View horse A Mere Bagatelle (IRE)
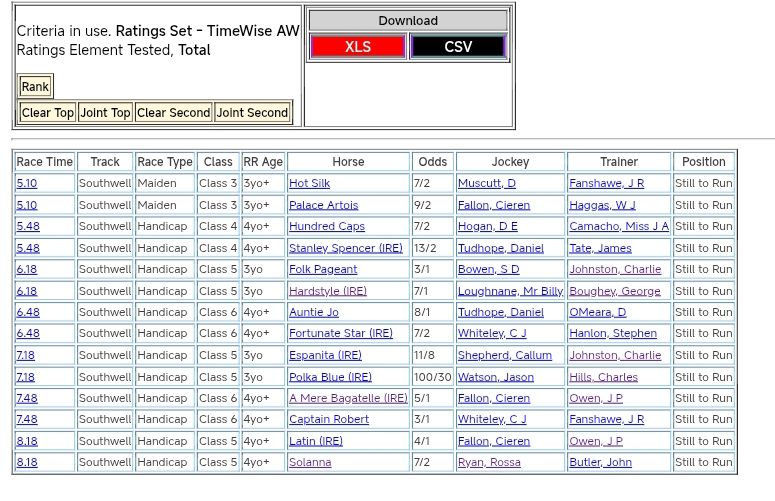The width and height of the screenshot is (775, 501). tap(347, 398)
